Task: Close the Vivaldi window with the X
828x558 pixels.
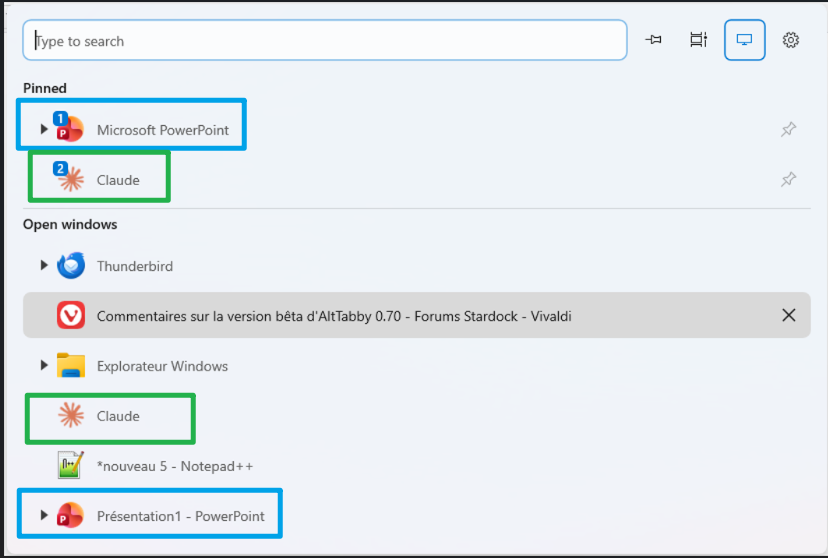Action: tap(788, 315)
